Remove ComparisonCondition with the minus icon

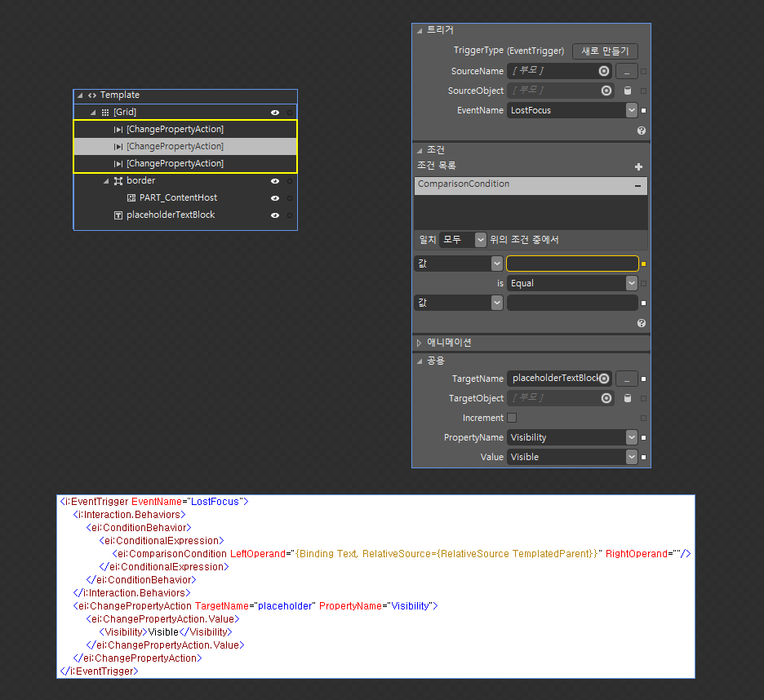pos(639,186)
